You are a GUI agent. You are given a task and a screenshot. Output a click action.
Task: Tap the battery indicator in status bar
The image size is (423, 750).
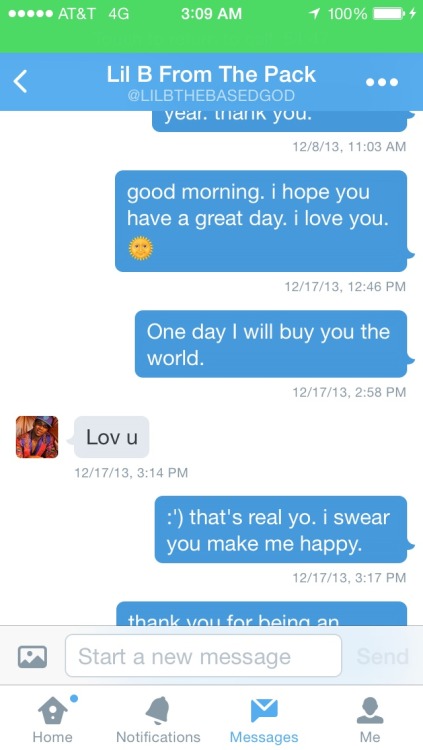390,14
